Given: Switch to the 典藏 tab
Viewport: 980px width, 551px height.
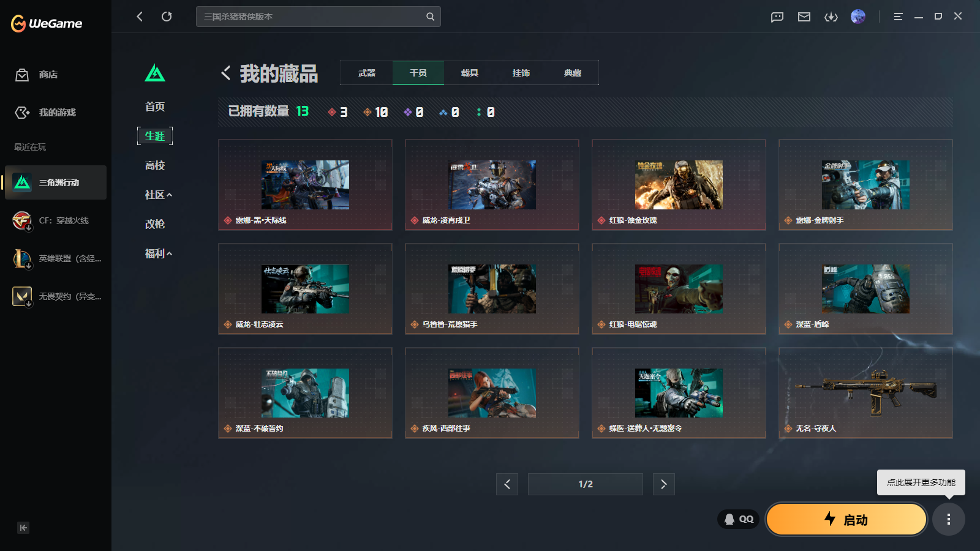Looking at the screenshot, I should click(573, 73).
